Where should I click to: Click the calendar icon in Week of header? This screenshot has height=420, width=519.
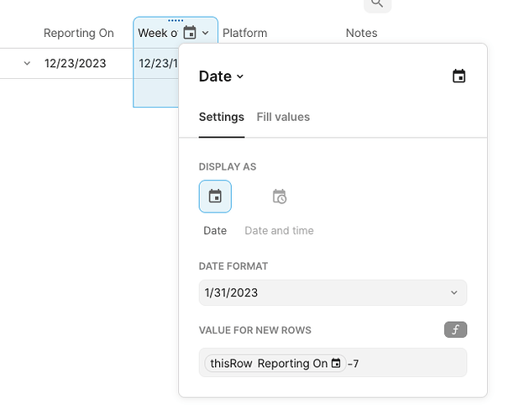[x=190, y=33]
